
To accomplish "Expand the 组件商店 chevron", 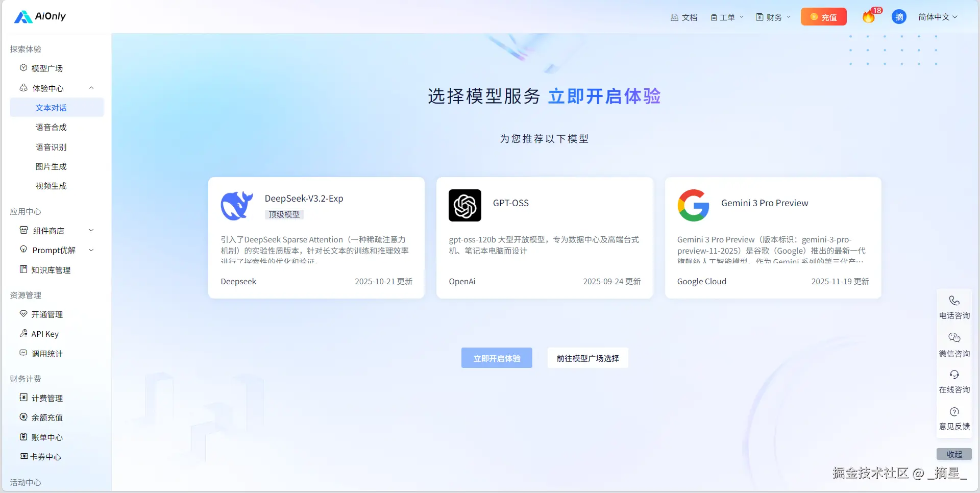I will pyautogui.click(x=91, y=231).
